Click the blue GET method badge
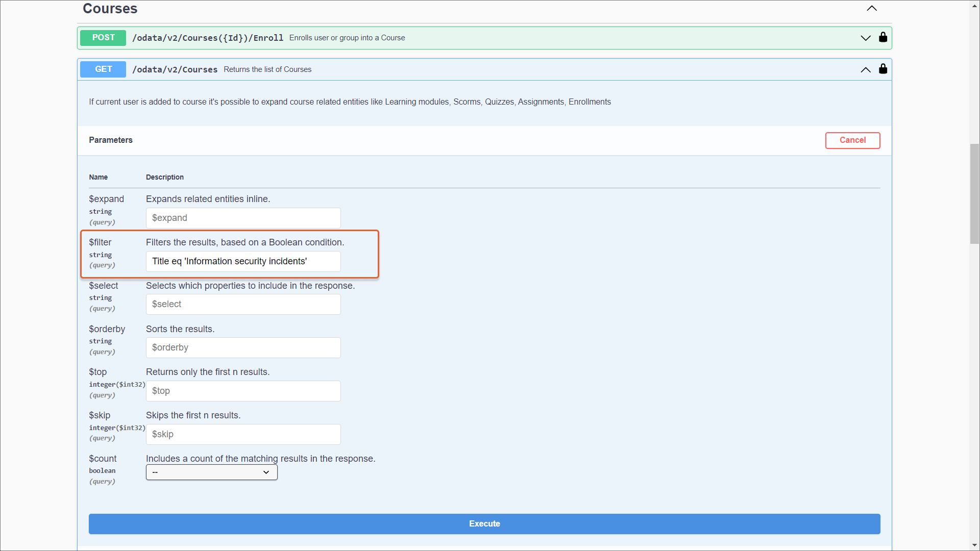The image size is (980, 551). pos(103,69)
